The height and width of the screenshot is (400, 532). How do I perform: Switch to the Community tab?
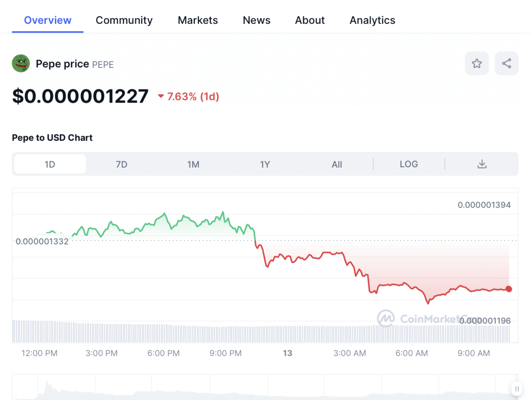tap(124, 20)
